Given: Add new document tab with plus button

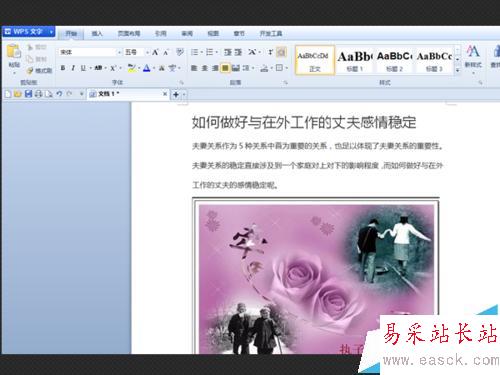Looking at the screenshot, I should pyautogui.click(x=176, y=95).
